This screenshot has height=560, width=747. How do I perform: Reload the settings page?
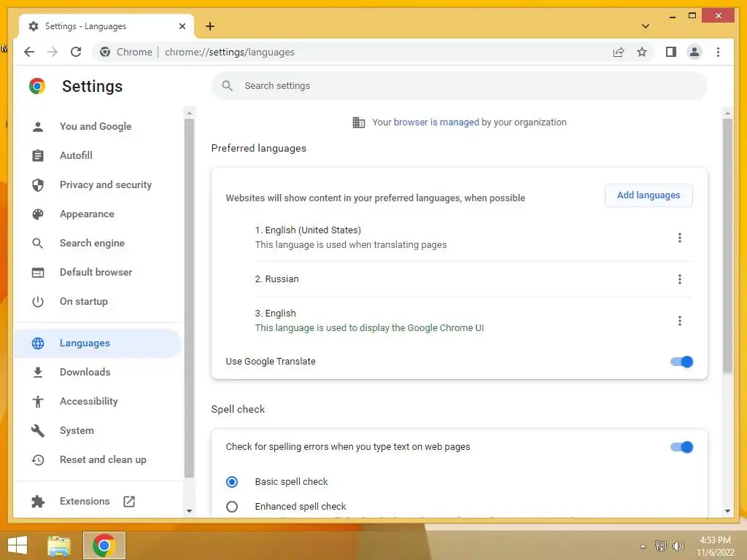[76, 52]
